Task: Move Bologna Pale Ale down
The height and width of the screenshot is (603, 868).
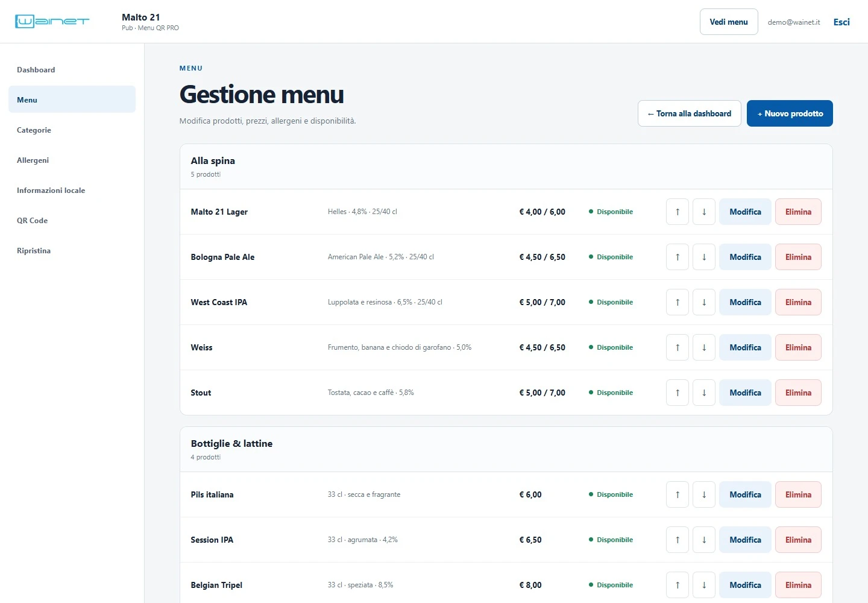Action: tap(704, 257)
